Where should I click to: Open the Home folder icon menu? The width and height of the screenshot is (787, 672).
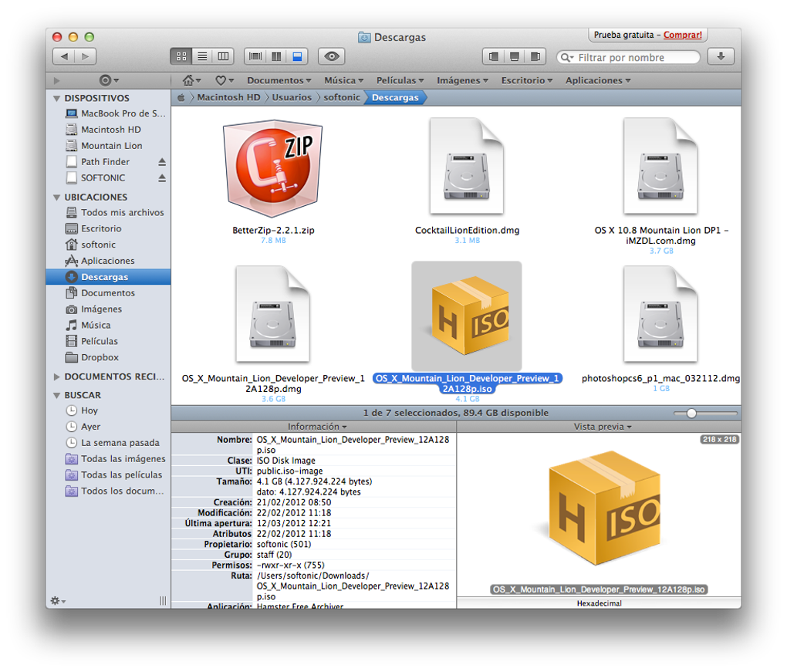click(191, 80)
